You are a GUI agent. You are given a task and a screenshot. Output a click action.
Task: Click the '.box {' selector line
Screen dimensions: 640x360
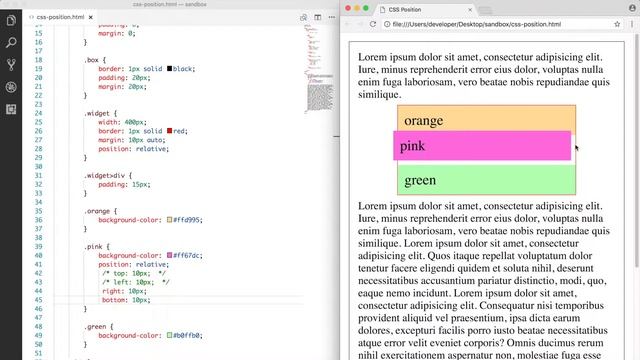click(95, 60)
